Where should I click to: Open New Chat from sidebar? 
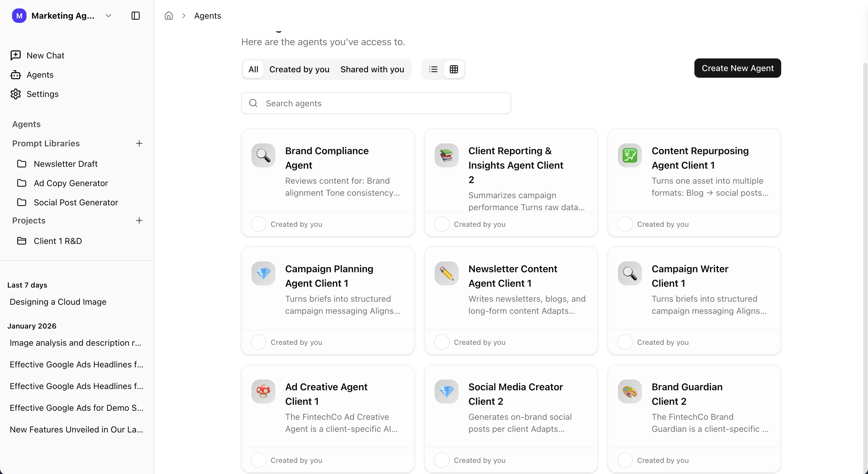pyautogui.click(x=45, y=55)
